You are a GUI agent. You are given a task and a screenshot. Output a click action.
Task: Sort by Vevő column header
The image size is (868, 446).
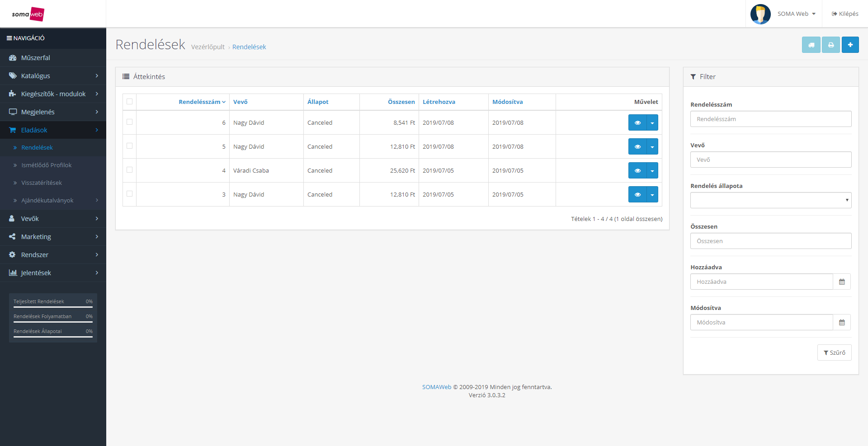(241, 102)
